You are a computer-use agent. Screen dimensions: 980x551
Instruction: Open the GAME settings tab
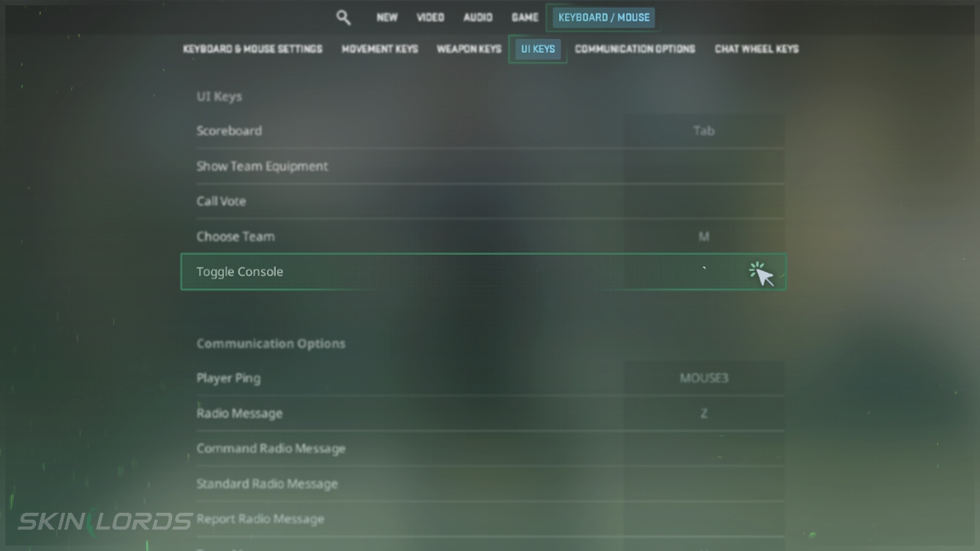[525, 18]
